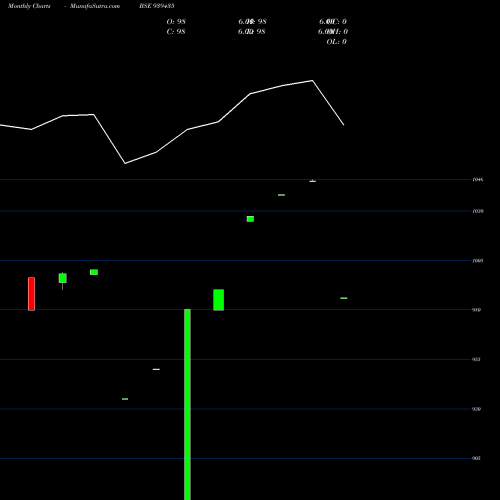Click the green candle resting on the 999 gridline

[219, 300]
